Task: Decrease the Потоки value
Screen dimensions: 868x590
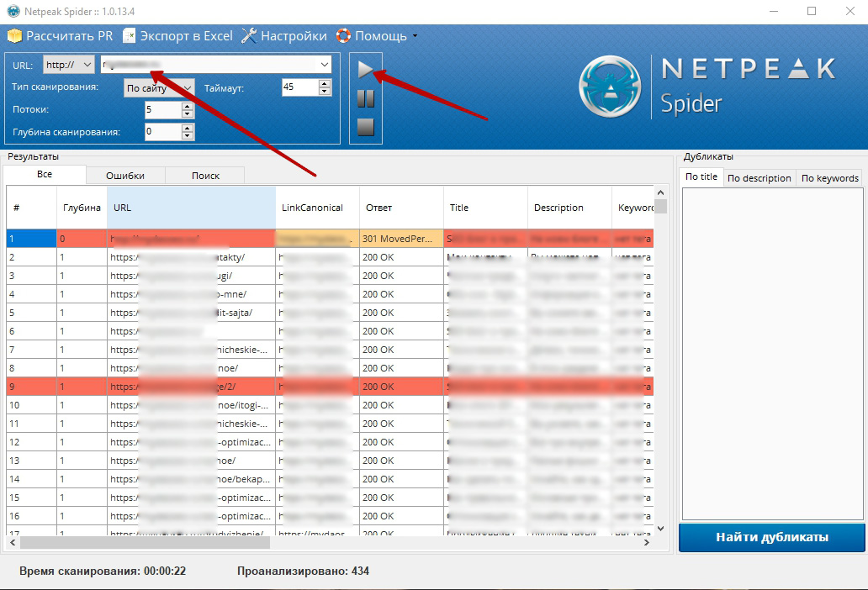Action: tap(188, 114)
